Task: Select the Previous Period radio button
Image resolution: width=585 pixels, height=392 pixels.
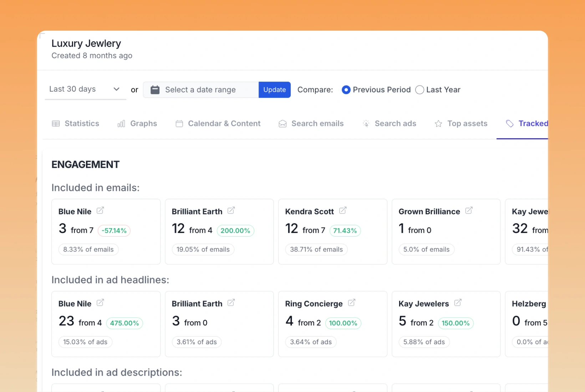Action: 346,90
